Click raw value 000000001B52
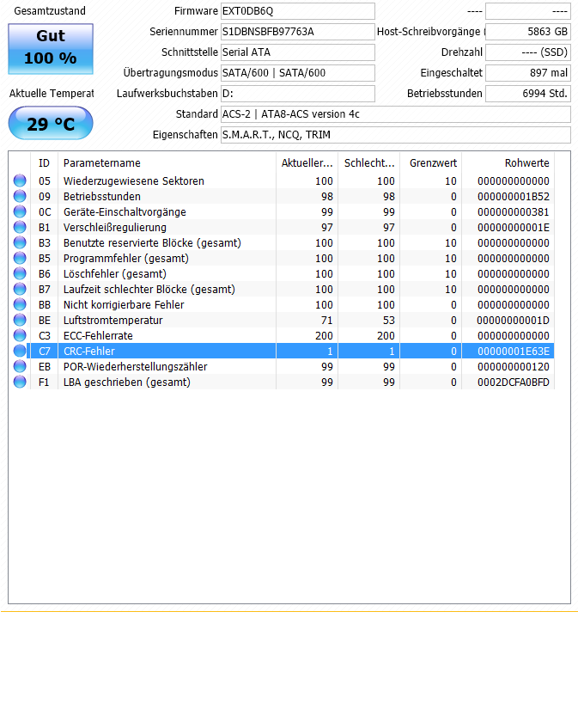578x728 pixels. pos(514,196)
